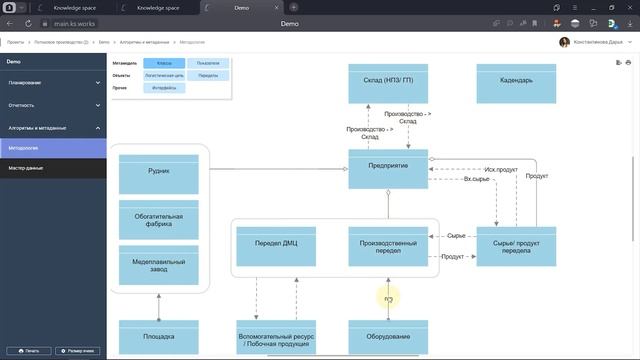Click the main.ks.works address field
The width and height of the screenshot is (640, 360).
coord(74,24)
